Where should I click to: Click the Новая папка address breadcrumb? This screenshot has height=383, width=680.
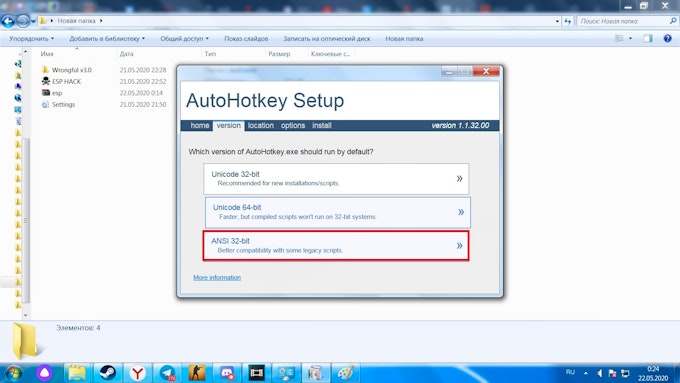(76, 20)
